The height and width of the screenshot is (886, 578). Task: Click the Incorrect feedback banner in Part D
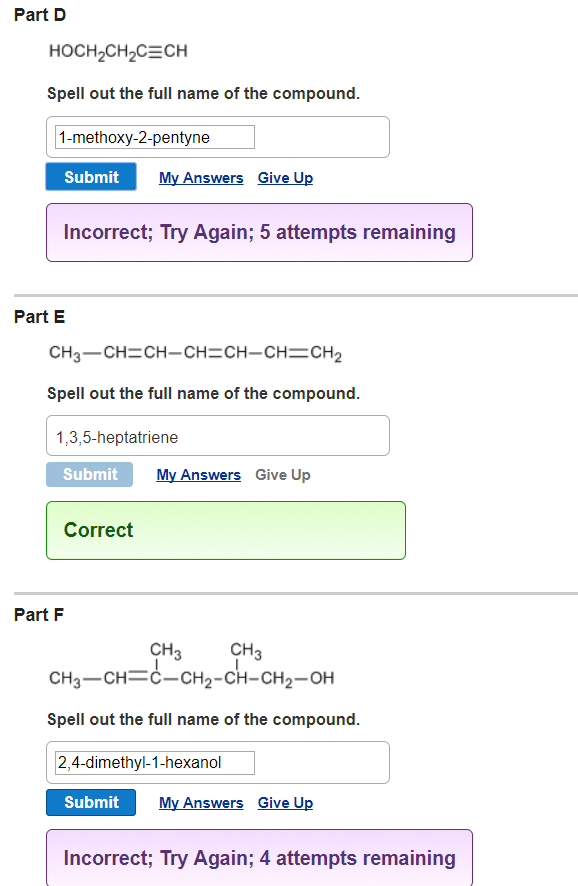tap(258, 231)
